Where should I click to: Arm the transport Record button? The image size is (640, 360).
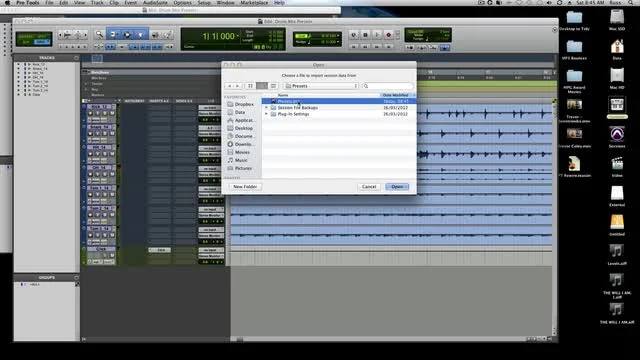[x=389, y=35]
